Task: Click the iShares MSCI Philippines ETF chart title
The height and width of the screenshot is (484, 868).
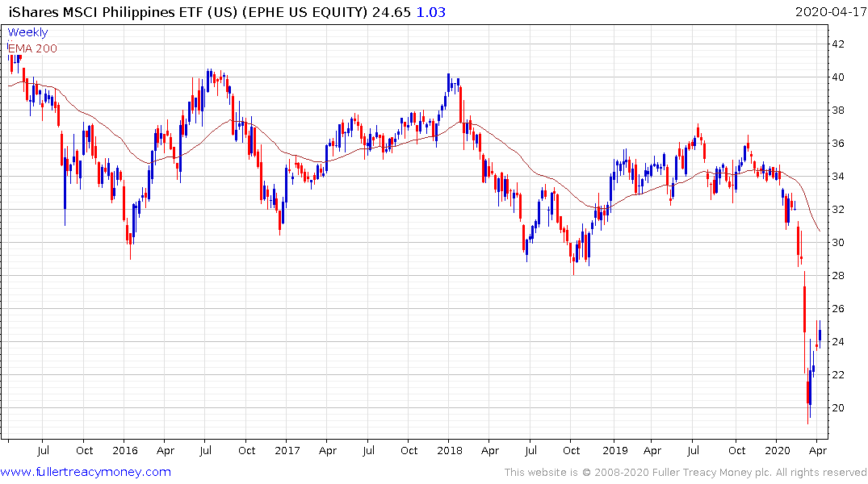Action: 187,12
